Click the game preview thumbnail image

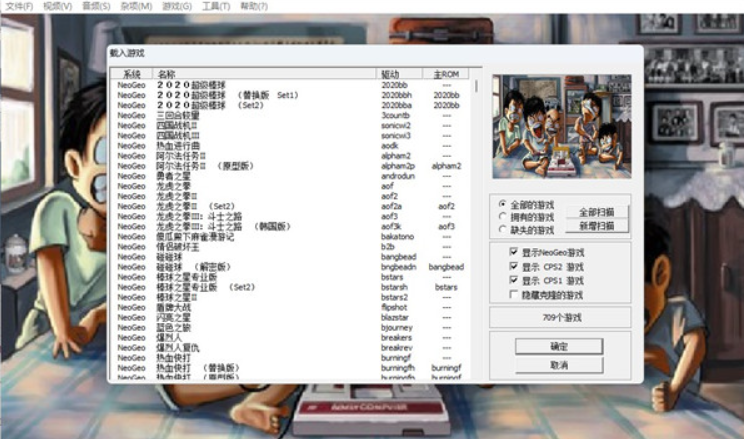click(562, 126)
